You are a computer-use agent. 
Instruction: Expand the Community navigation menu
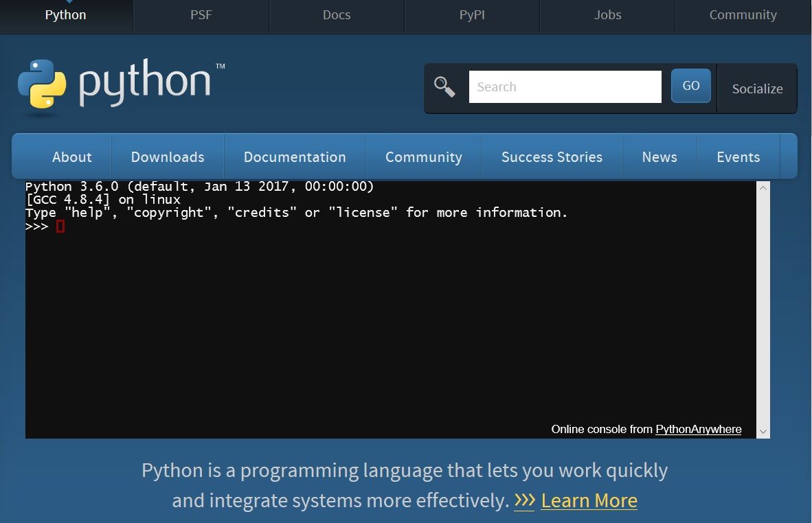(x=424, y=156)
